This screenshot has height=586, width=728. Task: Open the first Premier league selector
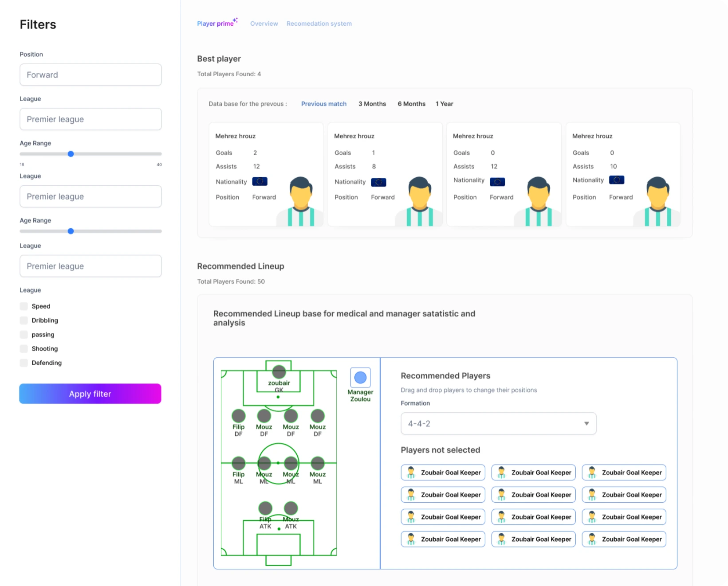coord(91,119)
